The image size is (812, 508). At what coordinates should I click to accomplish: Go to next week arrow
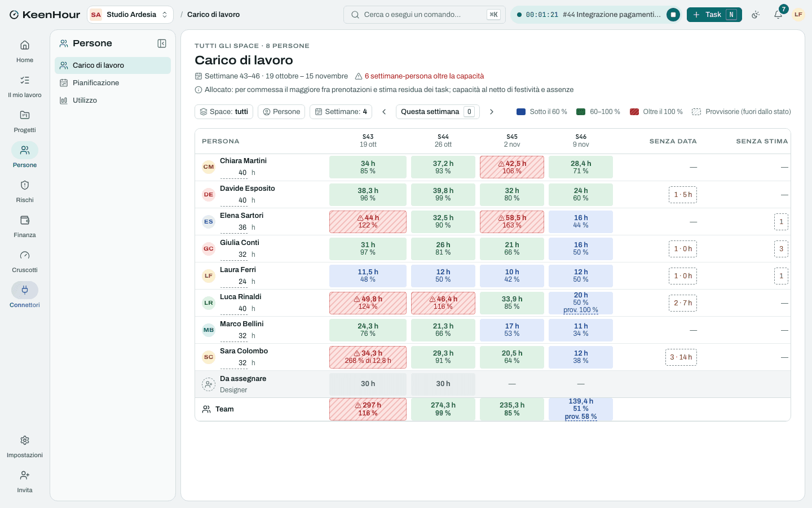tap(492, 112)
